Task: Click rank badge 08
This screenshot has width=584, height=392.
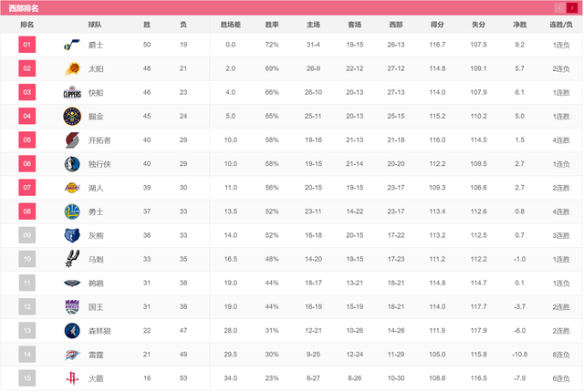Action: (27, 211)
